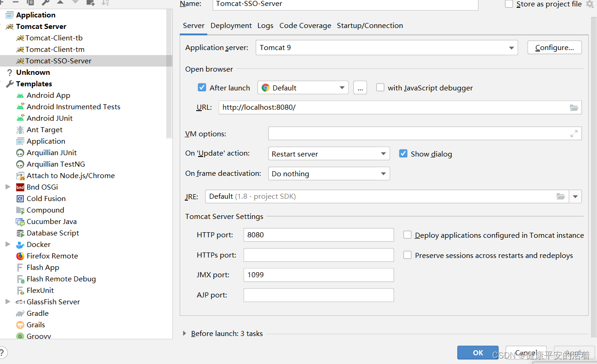Switch to the Deployment tab
Viewport: 597px width, 364px height.
[x=231, y=26]
